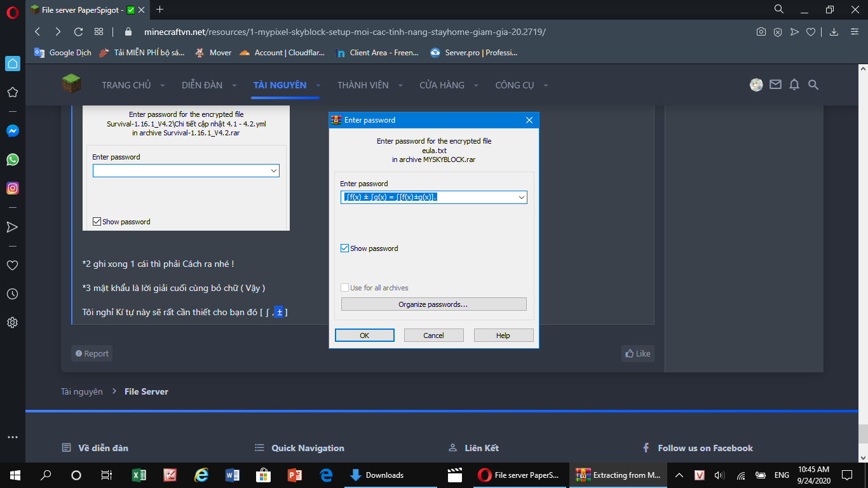This screenshot has width=868, height=488.
Task: Take a snapshot with the camera icon
Action: coord(761,32)
